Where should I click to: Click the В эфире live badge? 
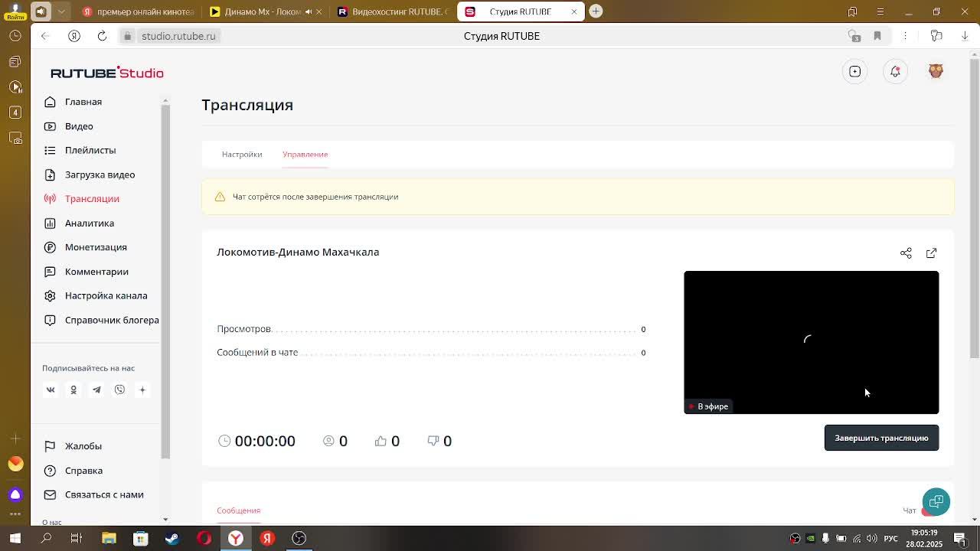pyautogui.click(x=708, y=406)
